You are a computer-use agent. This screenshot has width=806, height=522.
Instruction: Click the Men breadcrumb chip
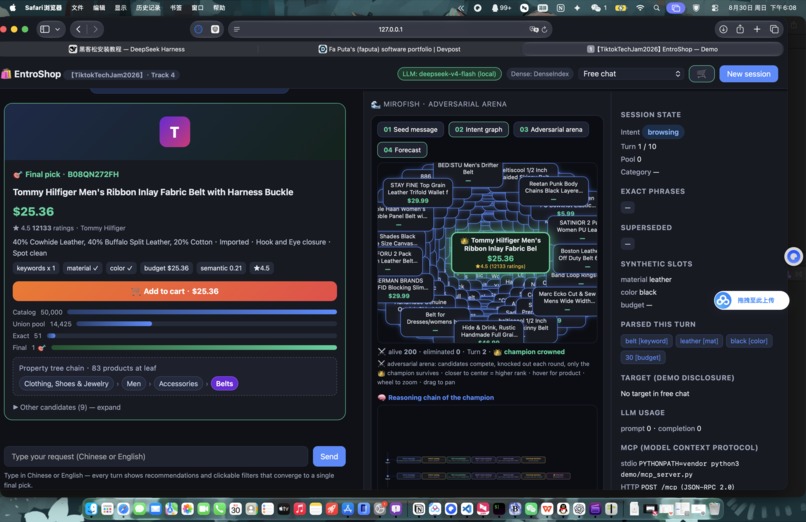pos(134,383)
